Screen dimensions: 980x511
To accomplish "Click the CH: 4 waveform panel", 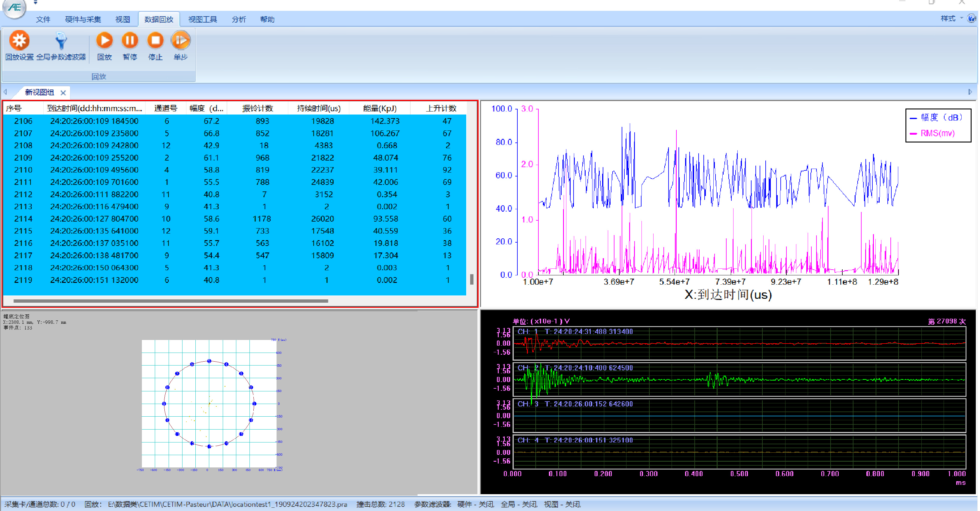I will pyautogui.click(x=739, y=452).
